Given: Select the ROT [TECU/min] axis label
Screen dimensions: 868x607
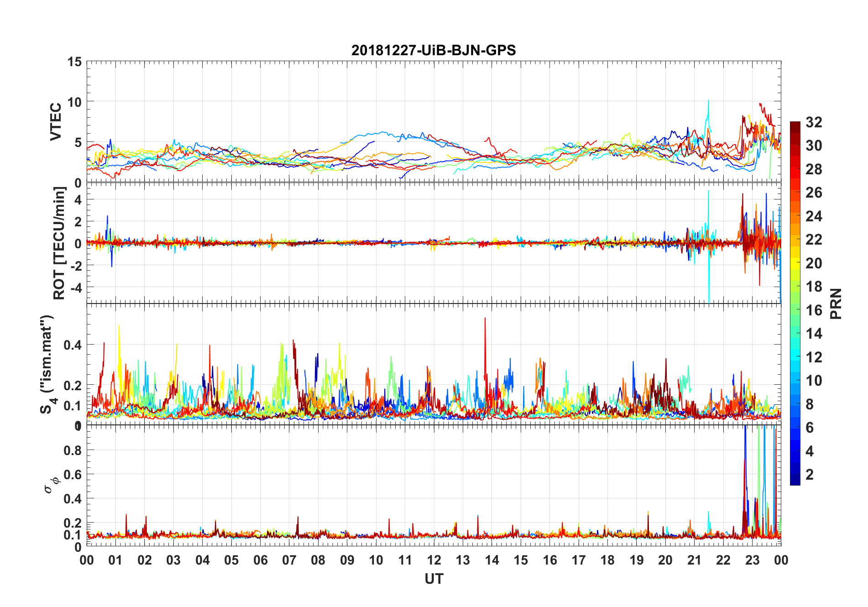Looking at the screenshot, I should pyautogui.click(x=59, y=243).
